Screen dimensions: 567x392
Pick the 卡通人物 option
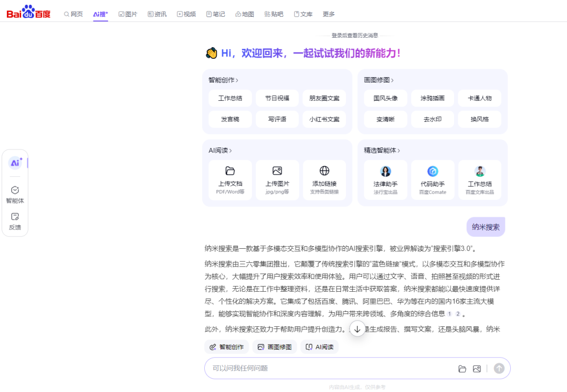[479, 98]
